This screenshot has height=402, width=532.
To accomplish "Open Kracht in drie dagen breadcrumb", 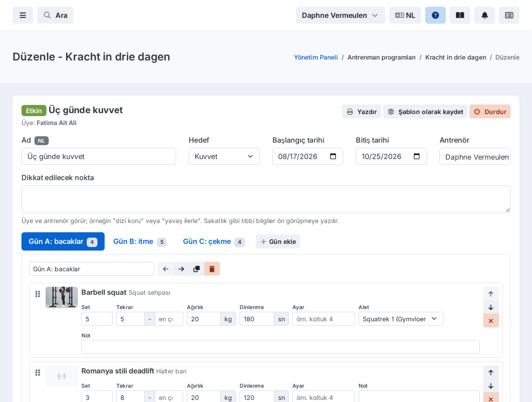I will 456,57.
